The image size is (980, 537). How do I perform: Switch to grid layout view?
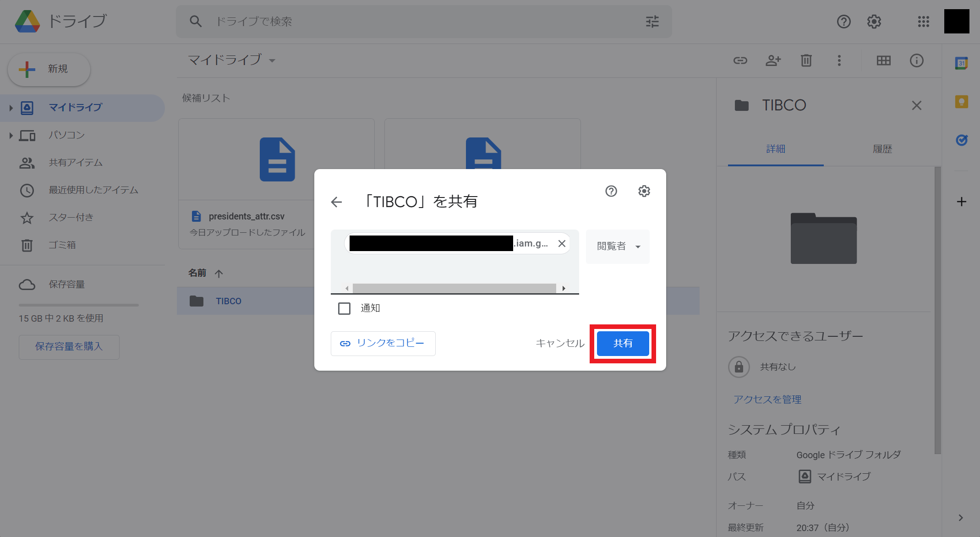coord(884,60)
